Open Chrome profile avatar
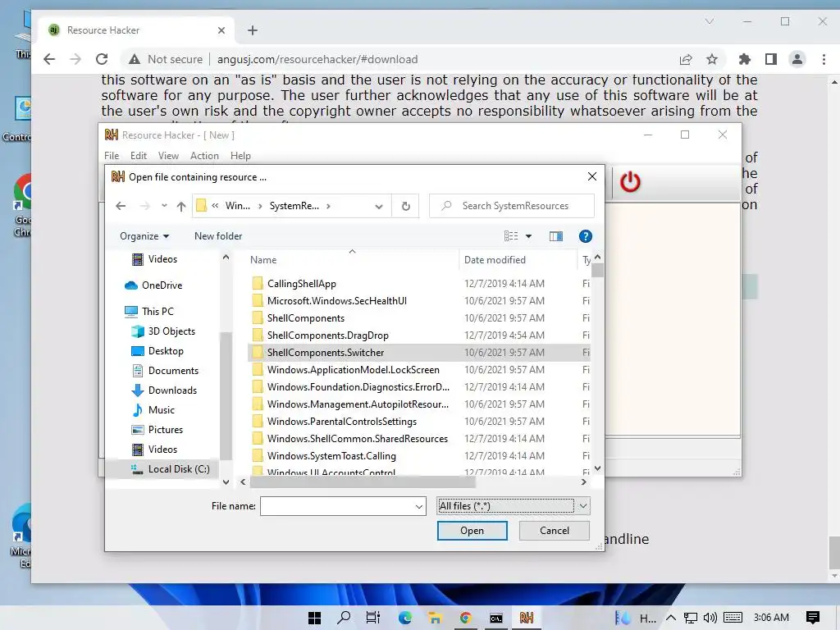Screen dimensions: 840x630 [x=797, y=59]
